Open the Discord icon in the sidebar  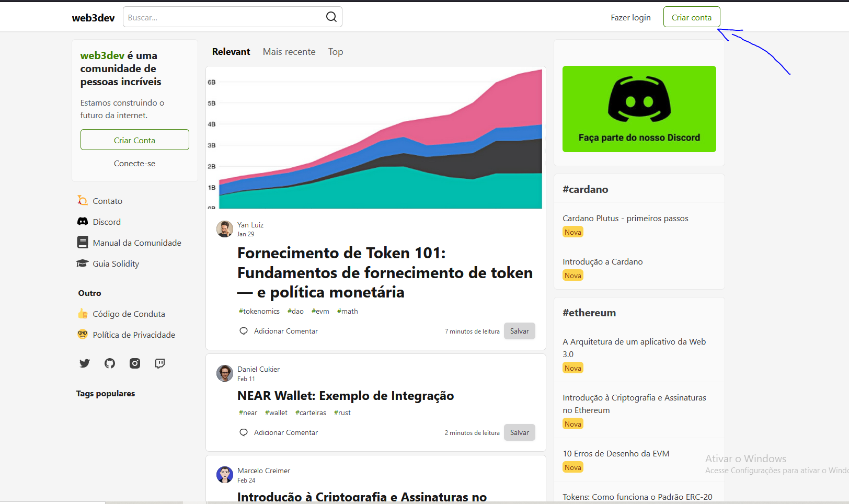(x=83, y=222)
